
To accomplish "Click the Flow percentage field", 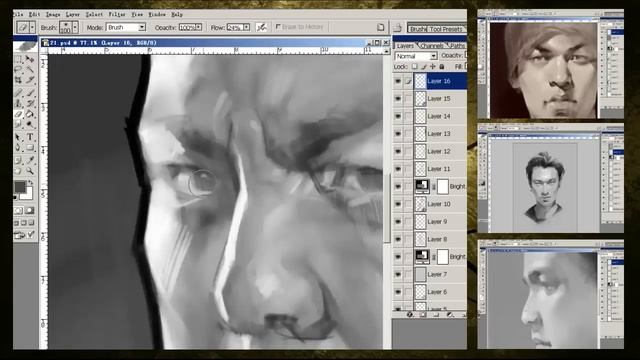I will coord(235,27).
